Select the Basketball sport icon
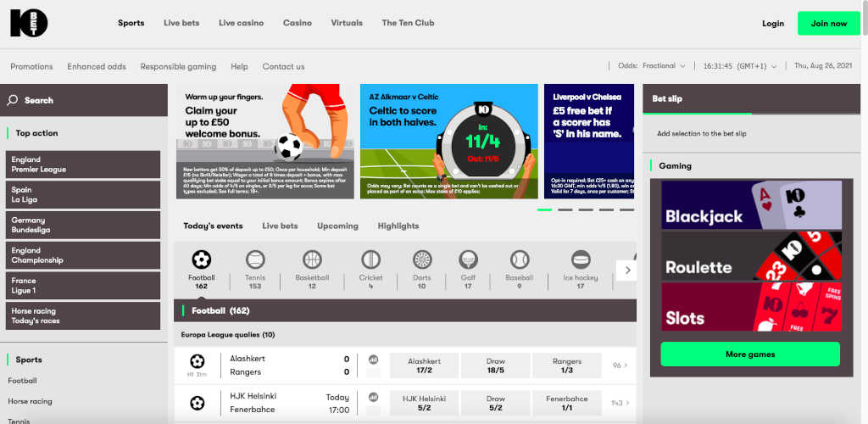The image size is (868, 424). pyautogui.click(x=312, y=259)
